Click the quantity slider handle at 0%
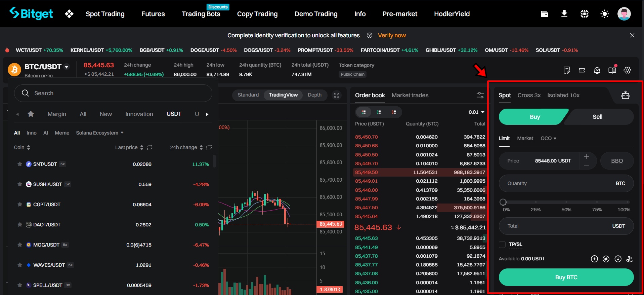This screenshot has height=295, width=644. (x=503, y=202)
